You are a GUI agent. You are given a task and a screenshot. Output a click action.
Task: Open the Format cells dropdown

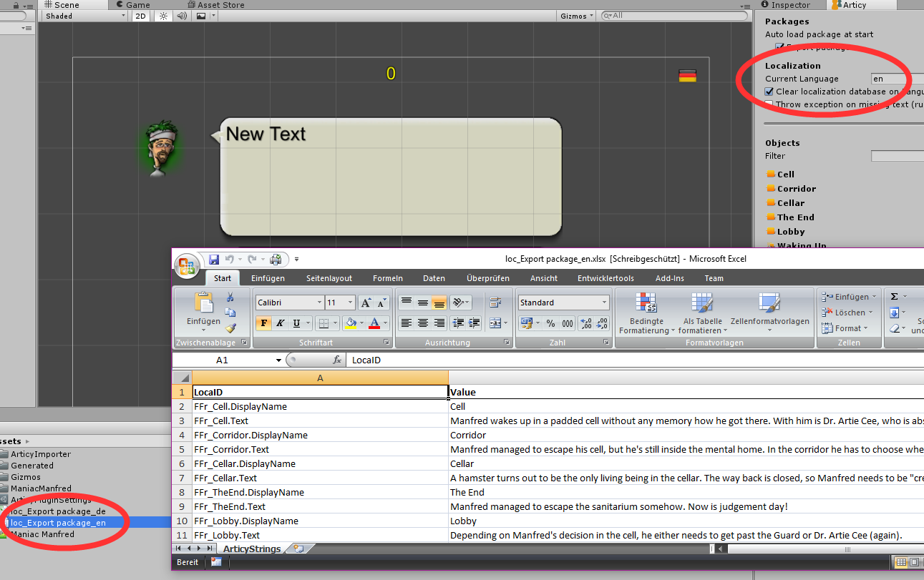(846, 328)
